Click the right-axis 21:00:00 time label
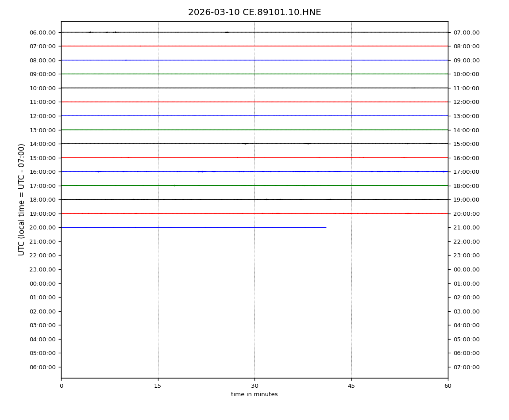The image size is (509, 420). (x=466, y=227)
